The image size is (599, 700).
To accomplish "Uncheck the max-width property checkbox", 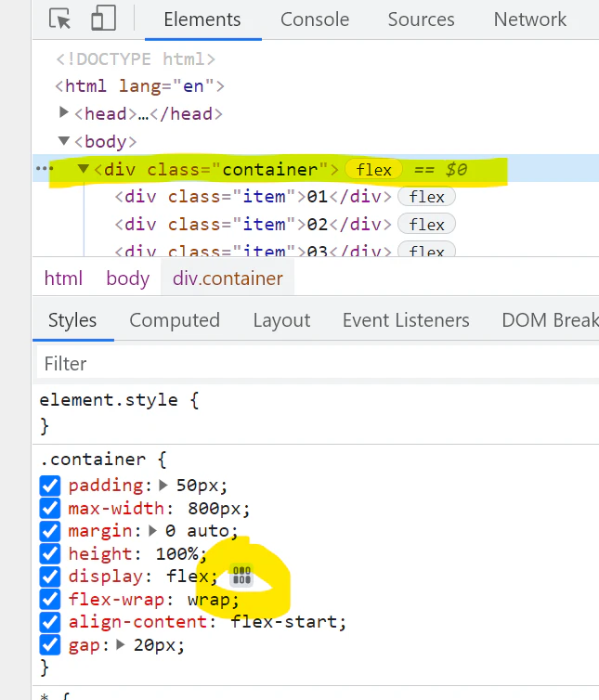I will [50, 509].
